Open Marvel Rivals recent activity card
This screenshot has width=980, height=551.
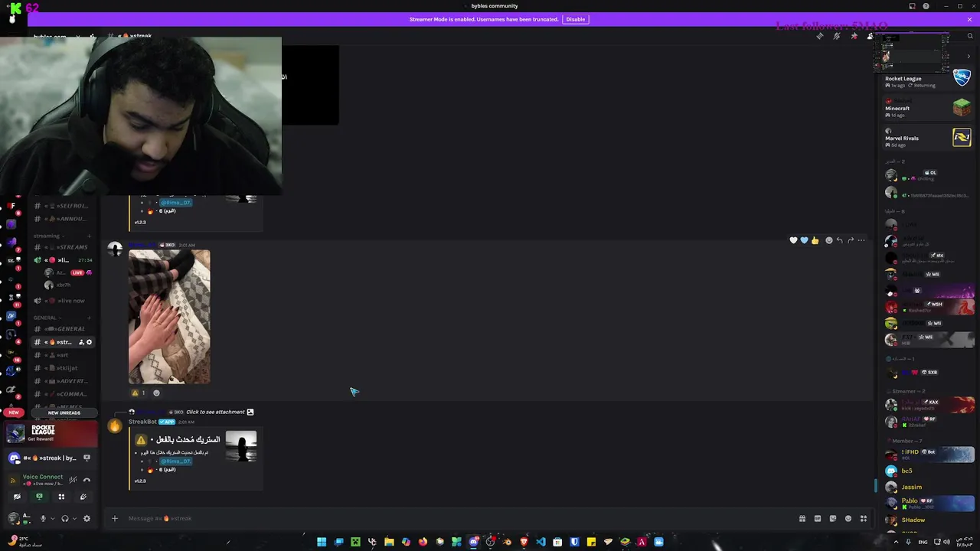pyautogui.click(x=927, y=139)
